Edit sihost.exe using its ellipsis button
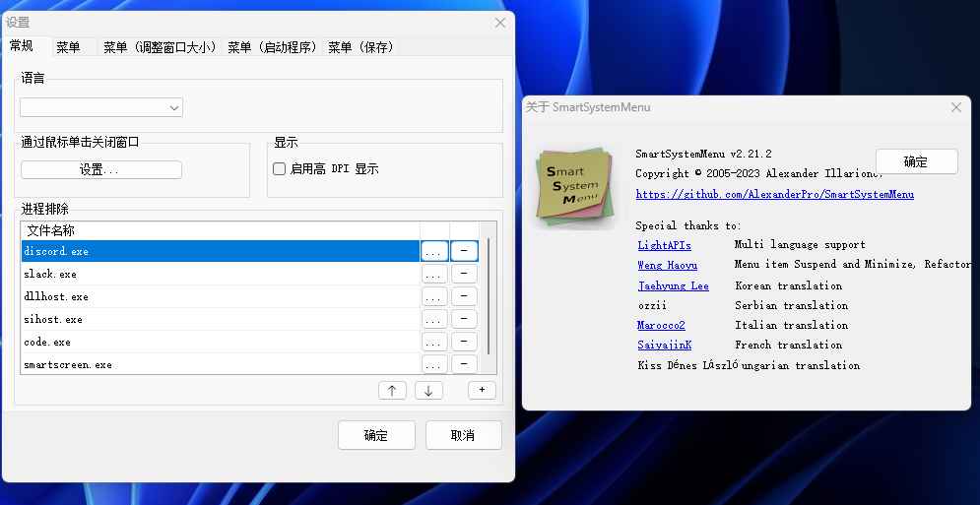Viewport: 980px width, 505px height. tap(434, 320)
